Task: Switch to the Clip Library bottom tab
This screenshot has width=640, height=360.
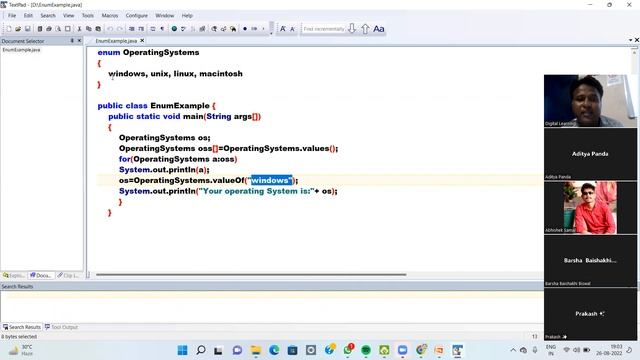Action: (x=68, y=276)
